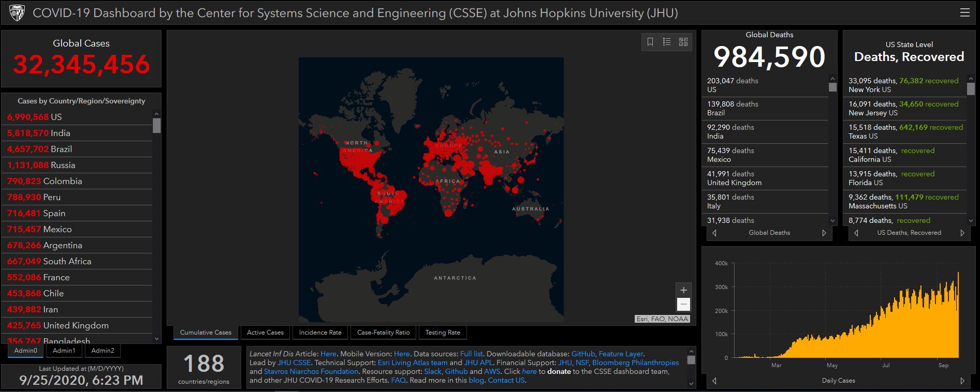
Task: Switch to Testing Rate tab
Action: click(443, 333)
